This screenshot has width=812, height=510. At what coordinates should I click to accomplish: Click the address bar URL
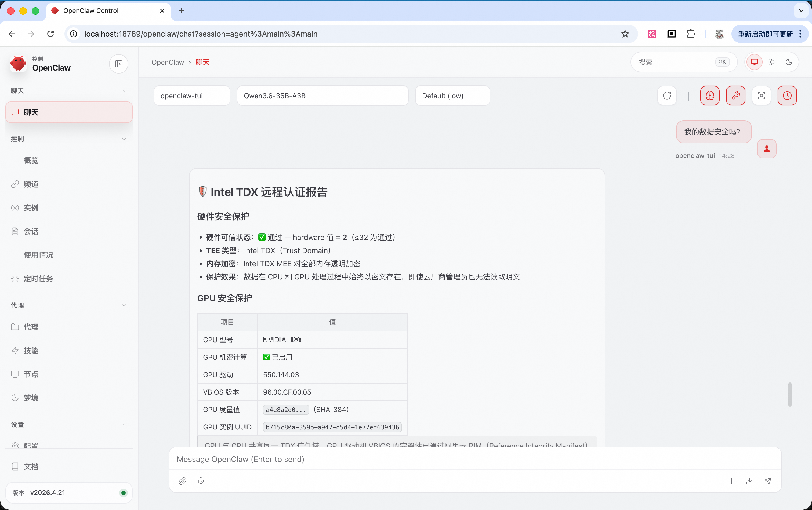point(201,34)
